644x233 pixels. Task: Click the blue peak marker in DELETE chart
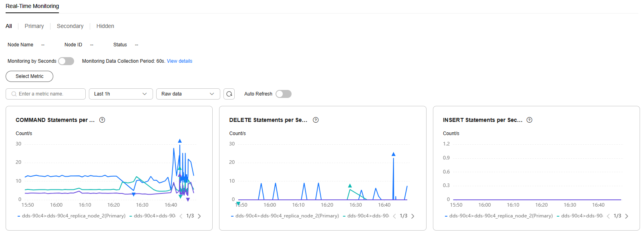tap(393, 154)
